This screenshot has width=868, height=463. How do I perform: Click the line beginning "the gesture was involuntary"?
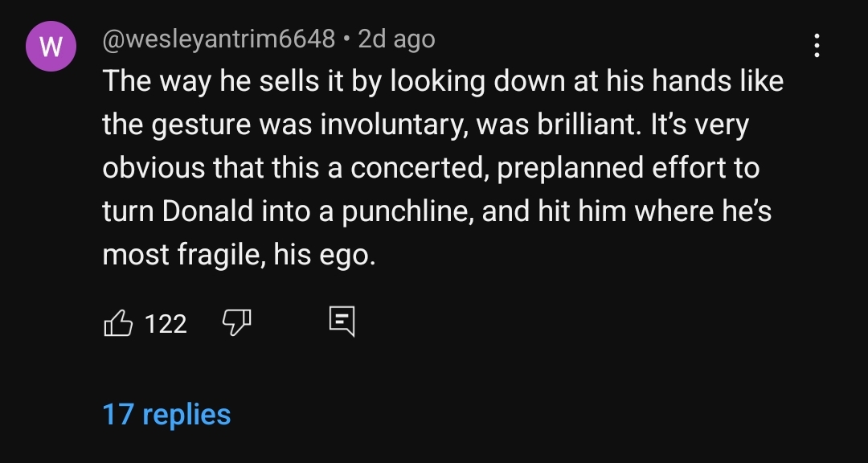point(425,125)
